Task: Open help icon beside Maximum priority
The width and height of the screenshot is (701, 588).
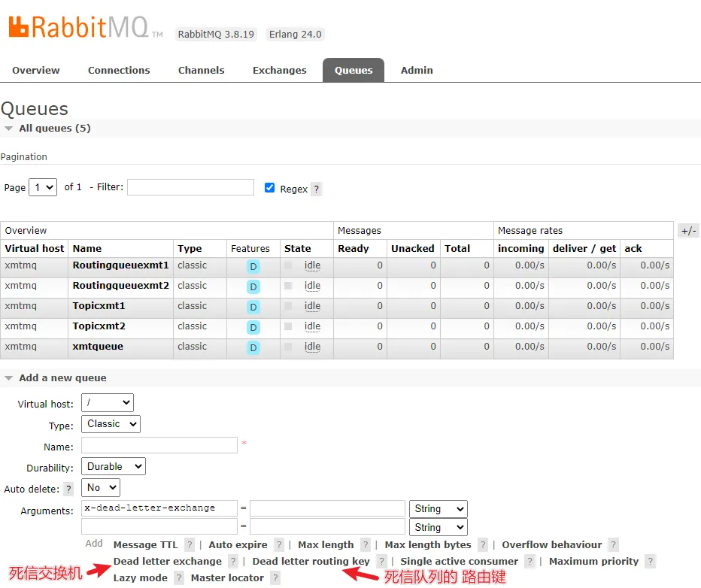Action: 651,561
